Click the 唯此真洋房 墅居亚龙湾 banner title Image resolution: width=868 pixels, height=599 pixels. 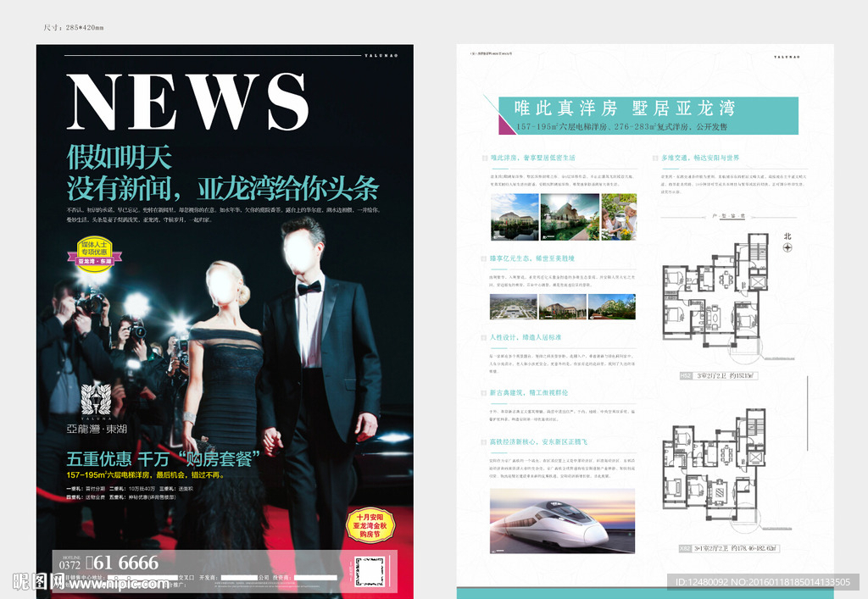(x=625, y=108)
